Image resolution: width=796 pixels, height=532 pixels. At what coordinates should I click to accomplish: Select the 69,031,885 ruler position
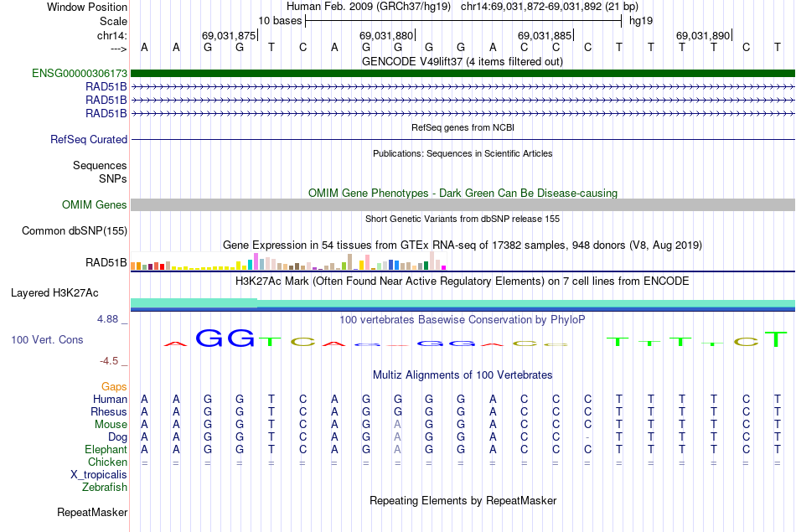(545, 35)
